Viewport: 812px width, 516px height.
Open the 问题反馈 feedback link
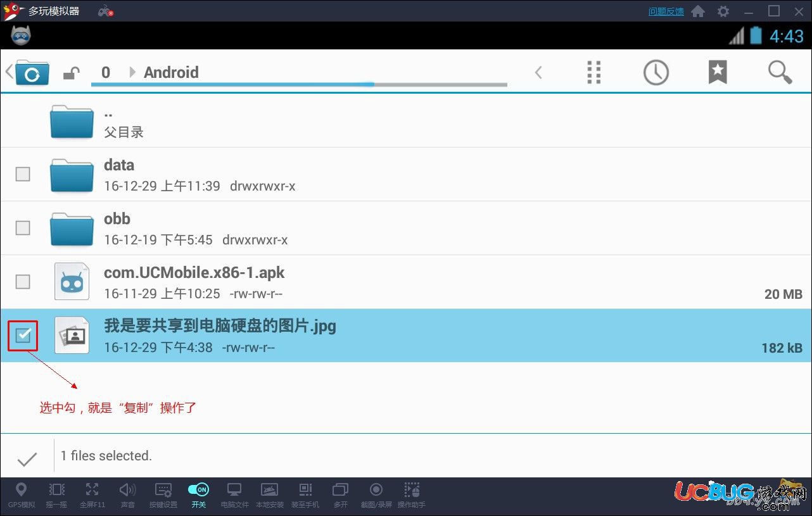click(666, 11)
